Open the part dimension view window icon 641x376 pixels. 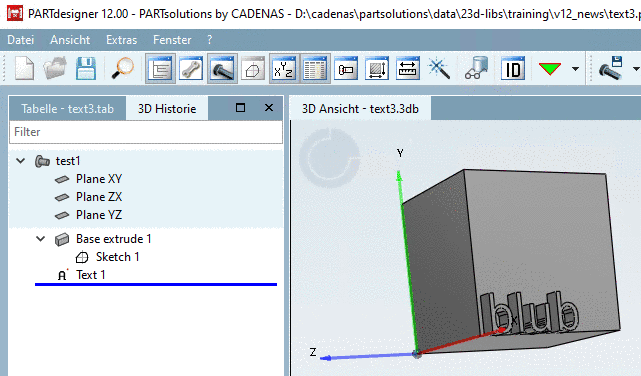click(346, 68)
